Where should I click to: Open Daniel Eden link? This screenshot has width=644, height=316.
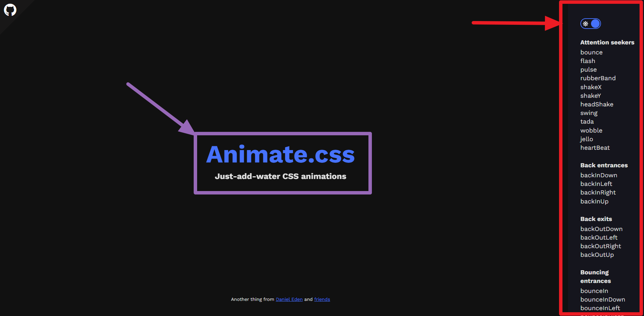tap(289, 299)
